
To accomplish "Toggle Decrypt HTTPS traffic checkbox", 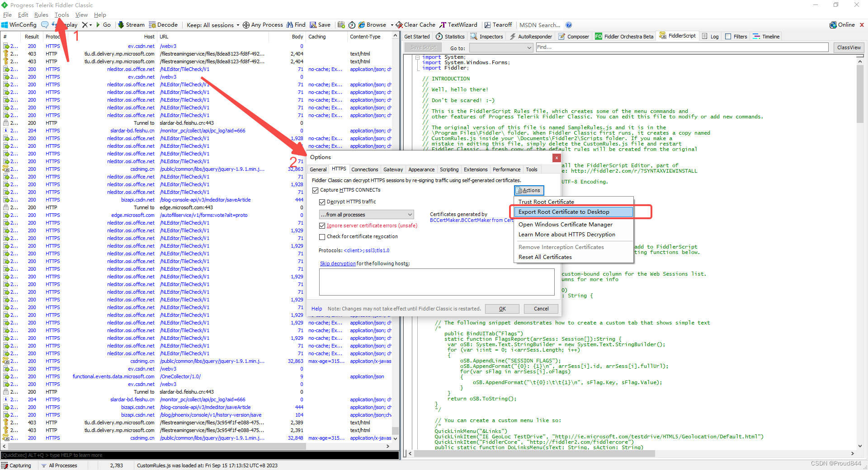I will tap(322, 202).
